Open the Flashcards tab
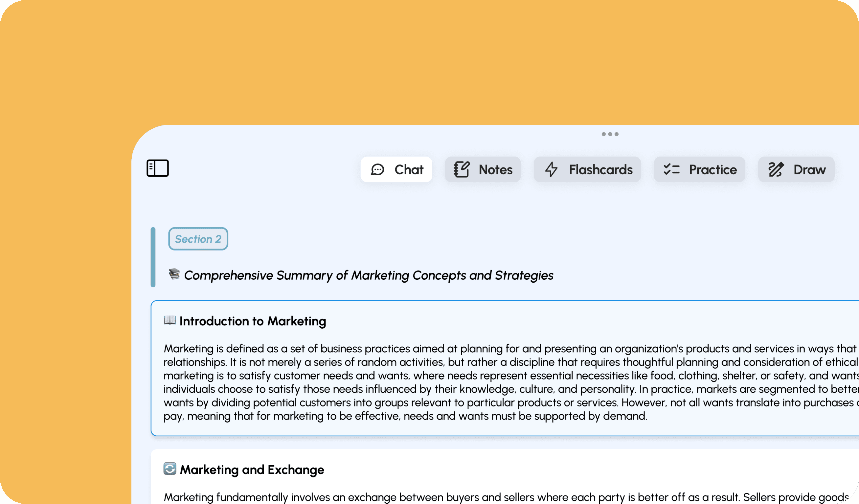Screen dimensions: 859x504 click(x=600, y=170)
